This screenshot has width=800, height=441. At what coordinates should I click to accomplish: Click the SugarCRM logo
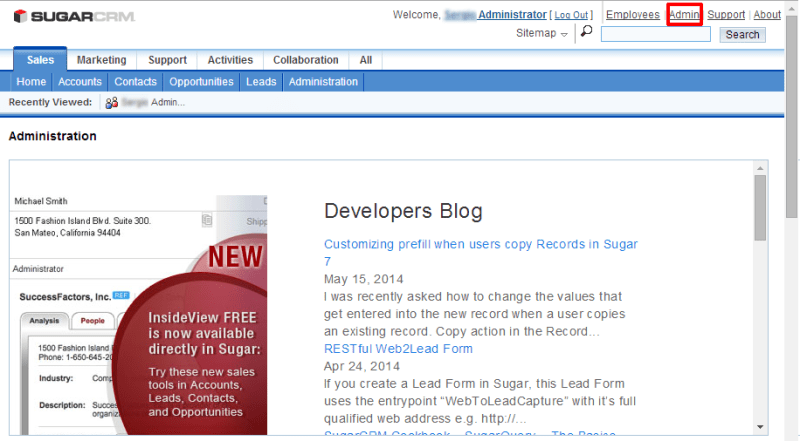pos(69,17)
